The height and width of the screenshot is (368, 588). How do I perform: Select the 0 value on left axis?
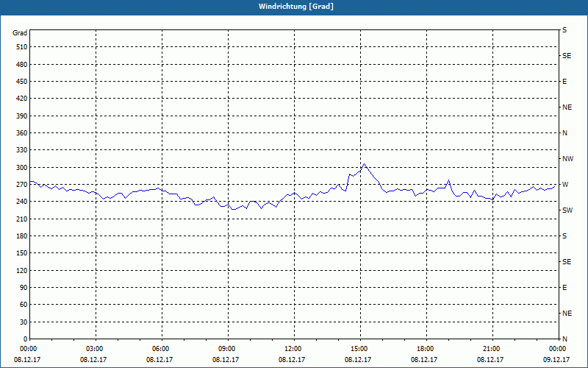coord(26,339)
